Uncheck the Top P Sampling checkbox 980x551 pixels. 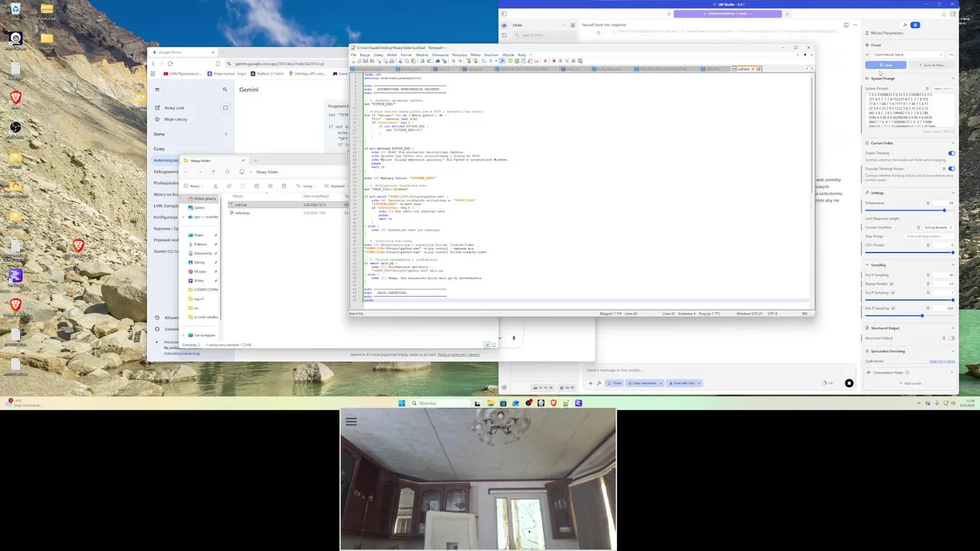pos(893,292)
